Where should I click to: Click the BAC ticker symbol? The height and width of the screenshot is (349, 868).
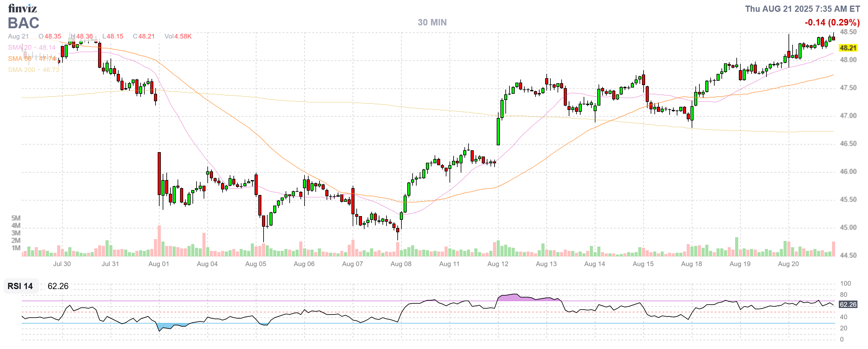coord(23,23)
